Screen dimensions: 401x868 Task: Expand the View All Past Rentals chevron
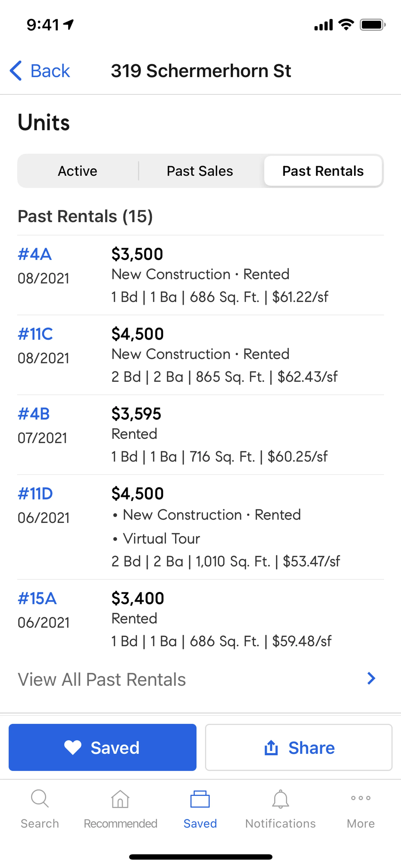[371, 679]
